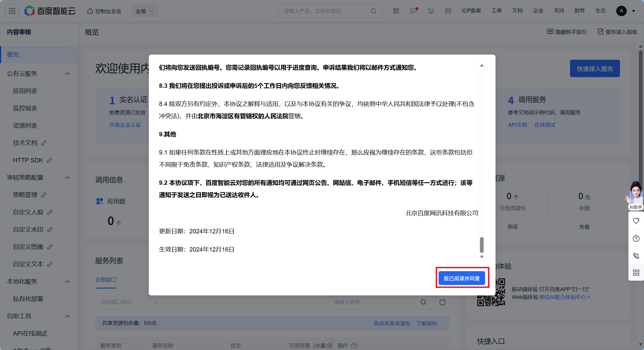Select 概览 in the sidebar
Image resolution: width=644 pixels, height=350 pixels.
pyautogui.click(x=39, y=55)
